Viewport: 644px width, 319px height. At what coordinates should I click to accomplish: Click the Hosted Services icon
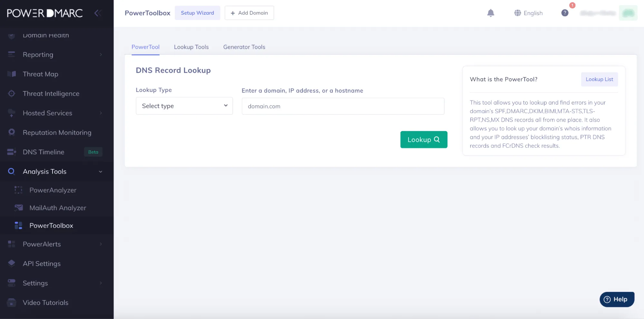(x=12, y=113)
